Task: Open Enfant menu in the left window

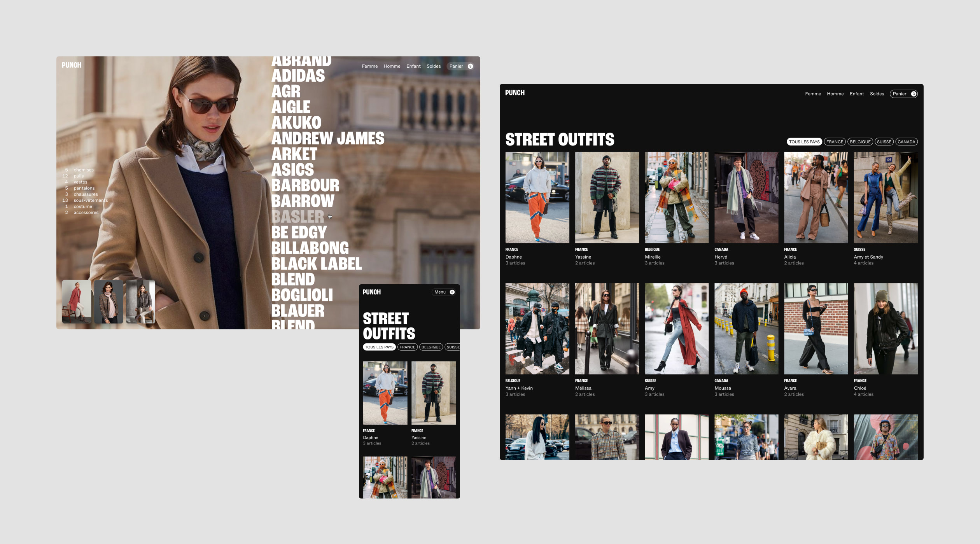Action: point(413,66)
